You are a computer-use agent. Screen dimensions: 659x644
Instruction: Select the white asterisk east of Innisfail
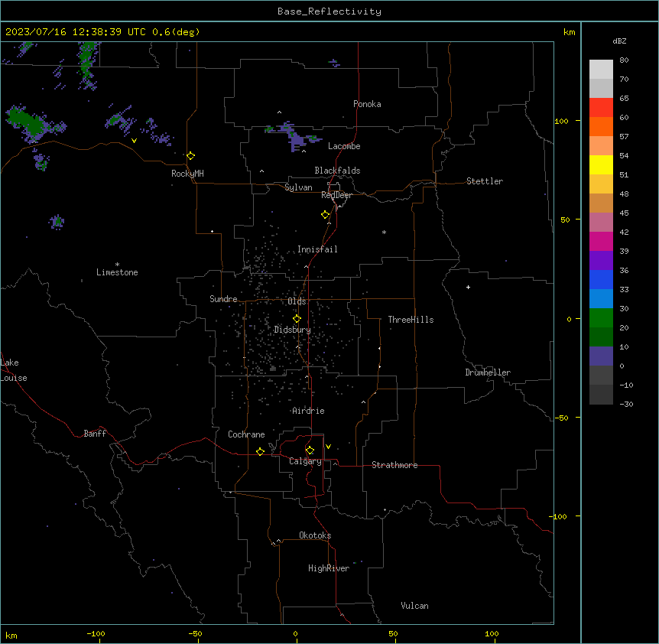point(384,232)
